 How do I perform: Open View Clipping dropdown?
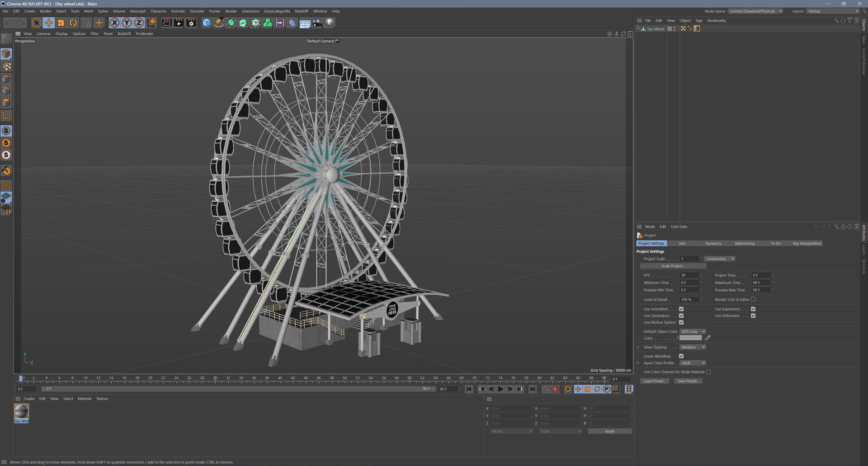click(x=693, y=347)
